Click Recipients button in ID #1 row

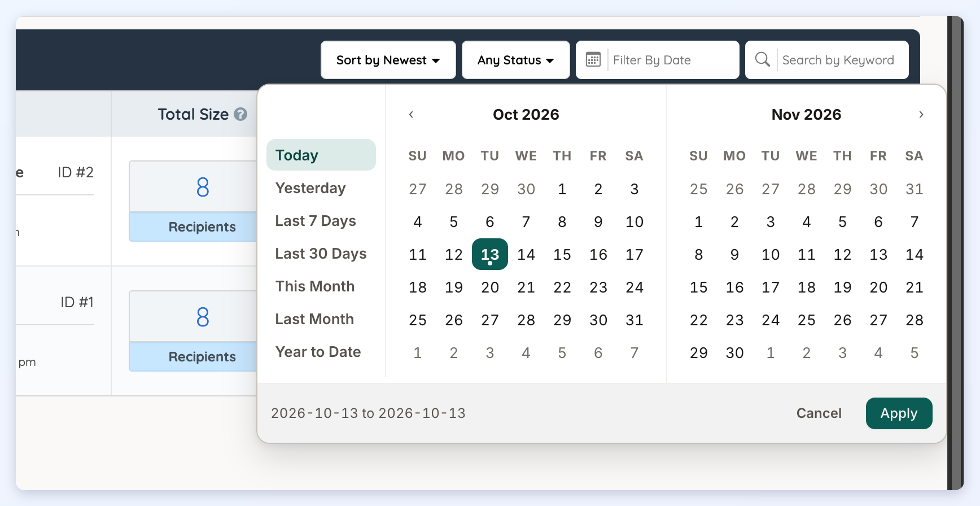tap(193, 357)
